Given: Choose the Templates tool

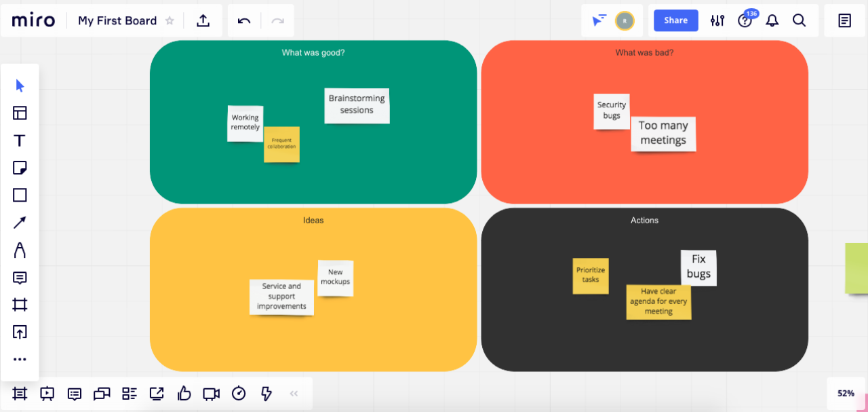Looking at the screenshot, I should (20, 113).
